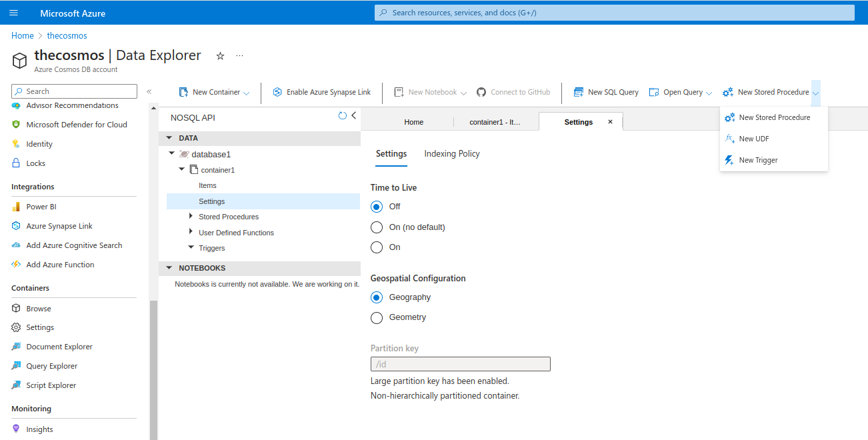Select the Settings sub-tab
This screenshot has width=868, height=440.
coord(391,153)
